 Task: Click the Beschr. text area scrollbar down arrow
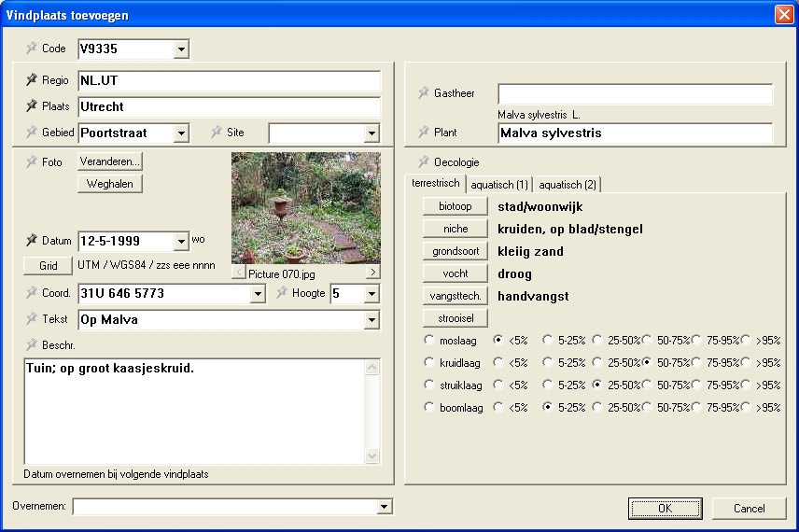[x=372, y=455]
